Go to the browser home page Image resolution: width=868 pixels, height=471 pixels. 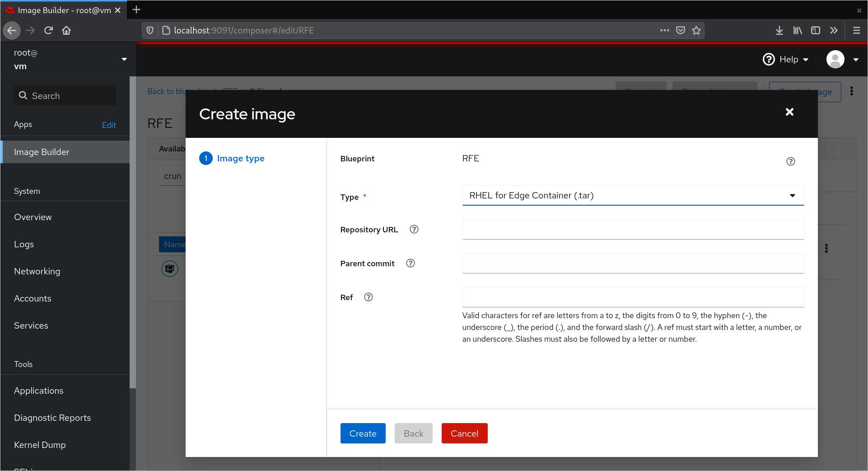pyautogui.click(x=66, y=30)
